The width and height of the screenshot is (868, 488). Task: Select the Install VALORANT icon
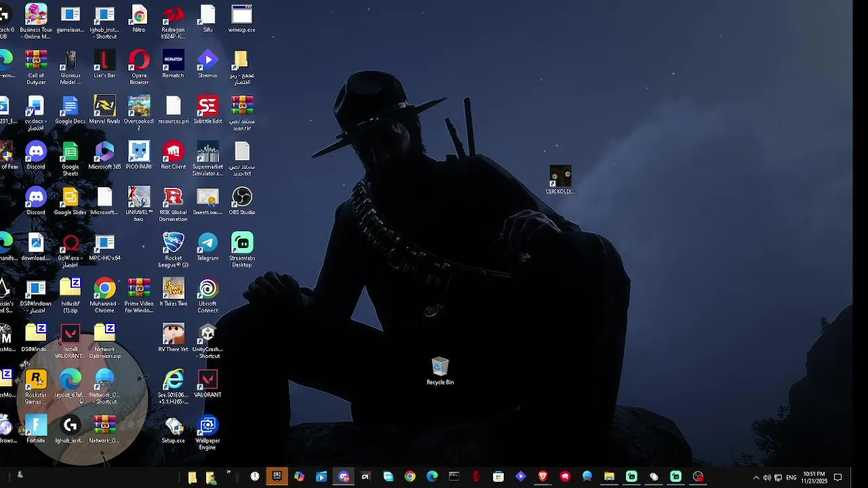[x=71, y=341]
